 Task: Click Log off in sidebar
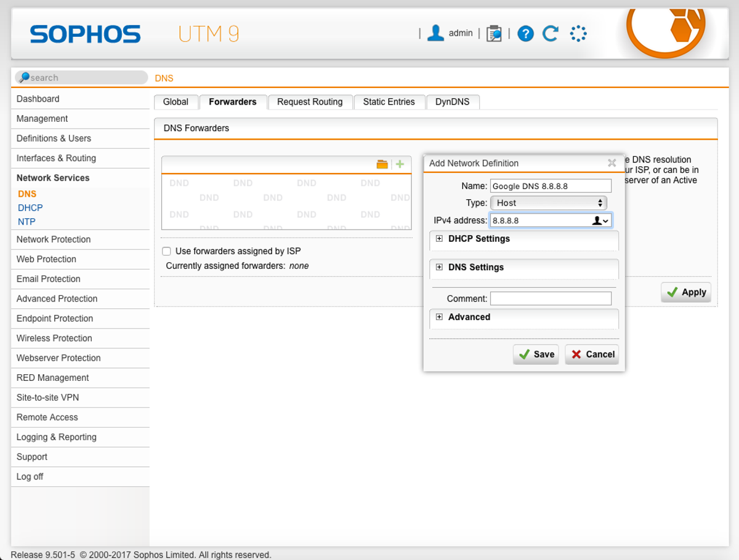click(80, 476)
